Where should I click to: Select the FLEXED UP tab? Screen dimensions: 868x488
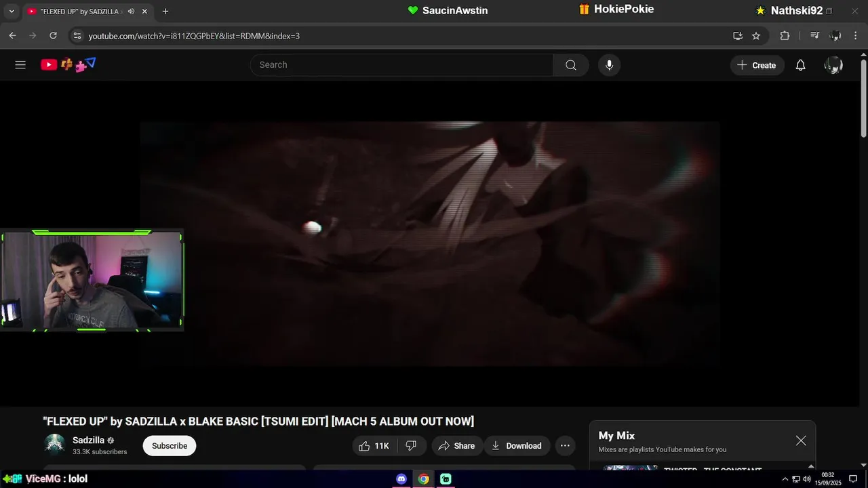(88, 12)
